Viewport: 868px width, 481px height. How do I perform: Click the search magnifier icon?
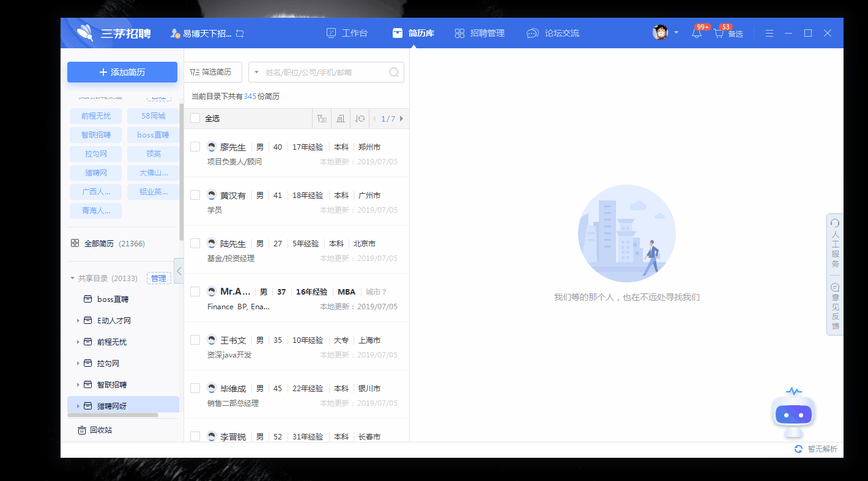coord(395,72)
